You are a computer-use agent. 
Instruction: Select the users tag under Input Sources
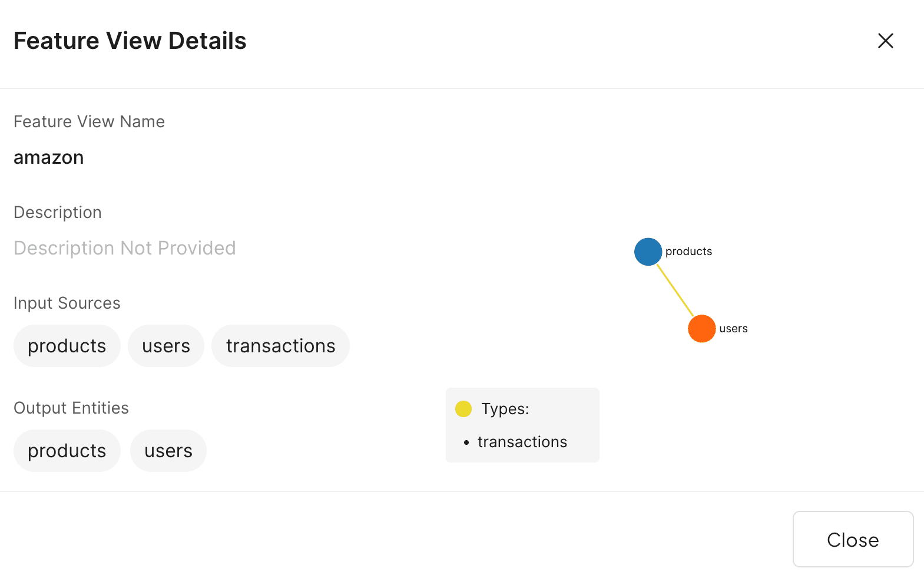click(165, 346)
